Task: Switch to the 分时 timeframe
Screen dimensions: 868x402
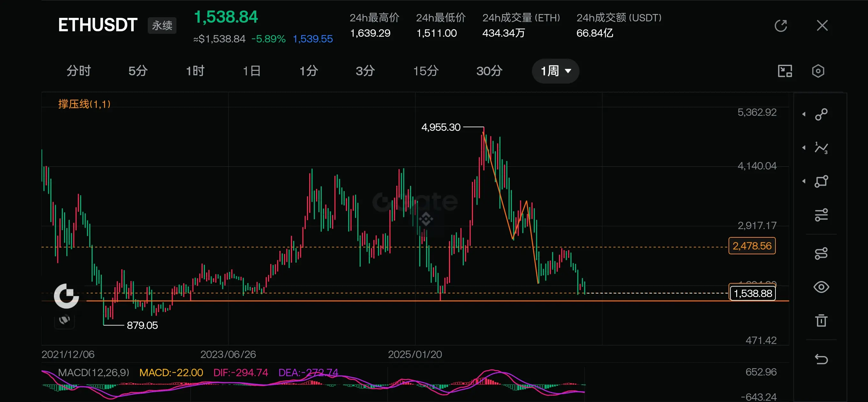Action: (79, 71)
